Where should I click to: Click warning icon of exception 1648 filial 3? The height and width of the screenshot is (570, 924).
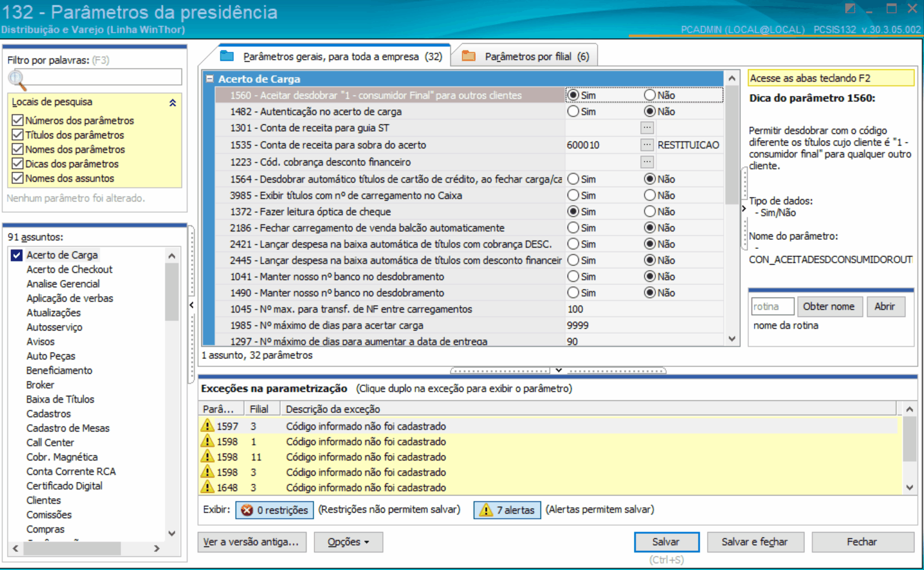tap(207, 487)
